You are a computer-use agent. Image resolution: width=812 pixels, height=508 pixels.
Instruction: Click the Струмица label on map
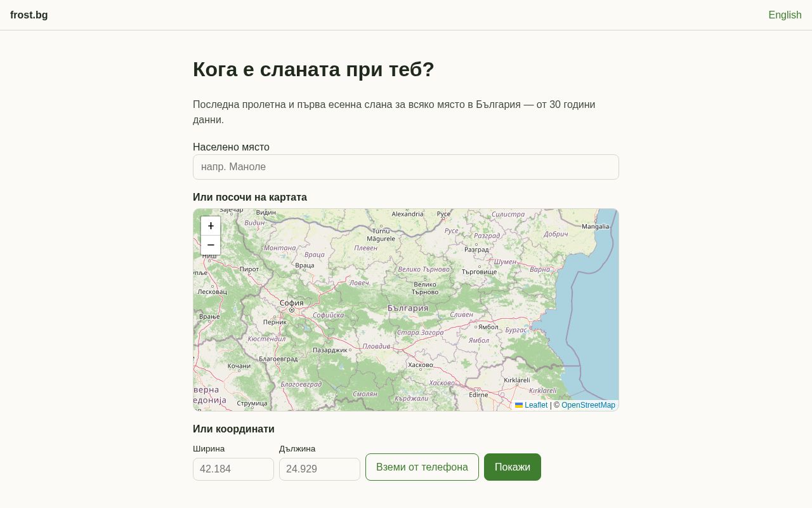[252, 403]
